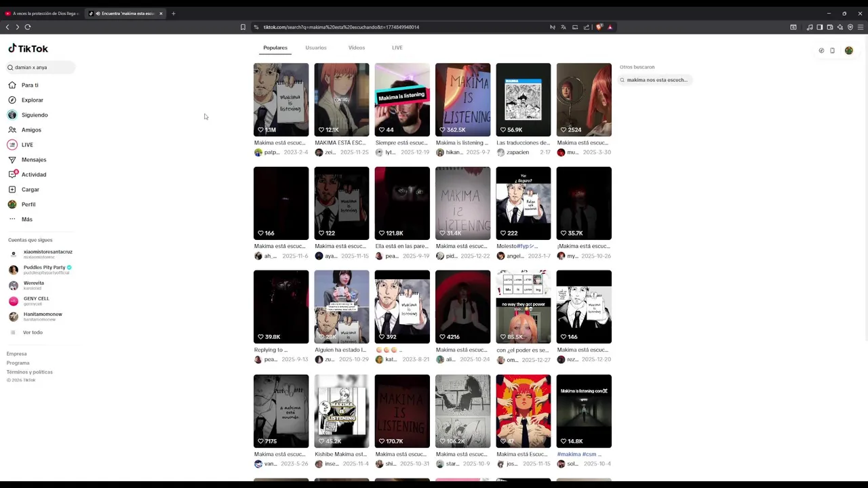Close the TikTok browser tab
The width and height of the screenshot is (868, 488).
tap(161, 14)
